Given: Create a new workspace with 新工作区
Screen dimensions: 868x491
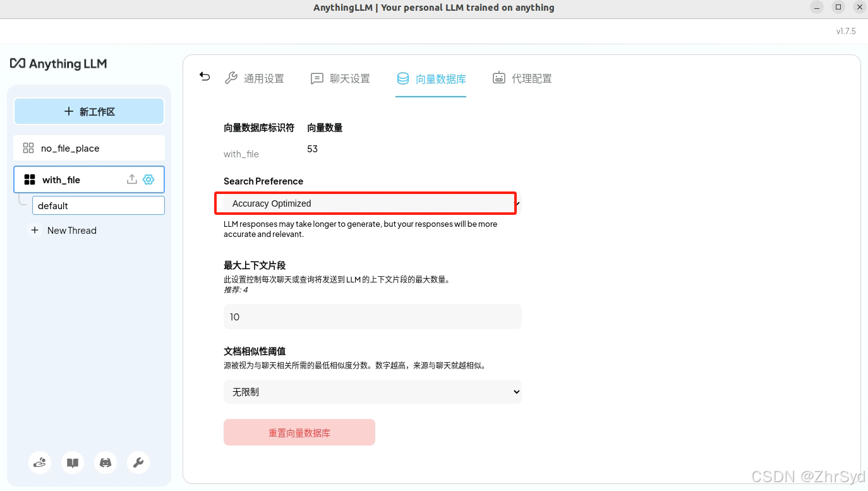Looking at the screenshot, I should tap(89, 111).
